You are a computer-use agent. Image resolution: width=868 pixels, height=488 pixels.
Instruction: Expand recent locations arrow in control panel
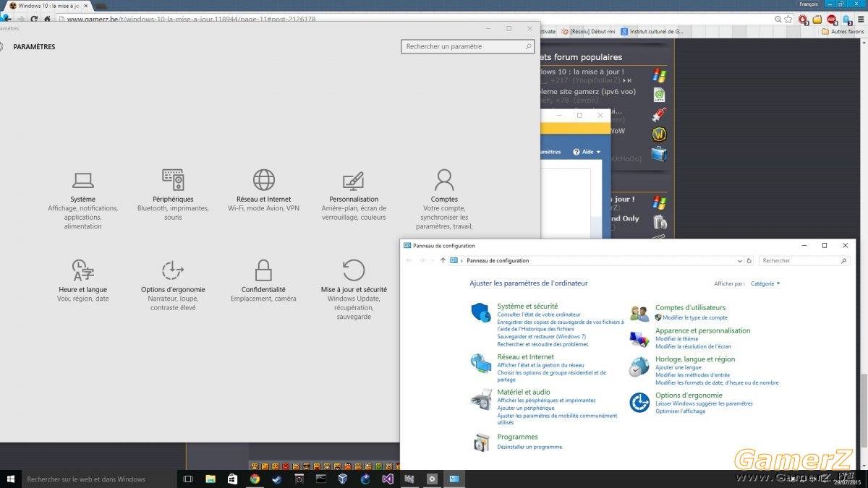coord(433,260)
